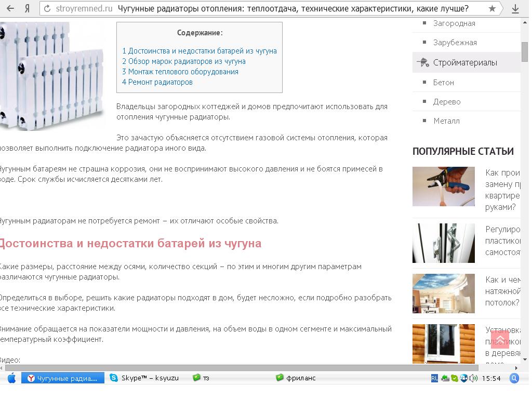Switch to Skype – ksyuzu taskbar window
Screen dimensions: 532x399
145,378
